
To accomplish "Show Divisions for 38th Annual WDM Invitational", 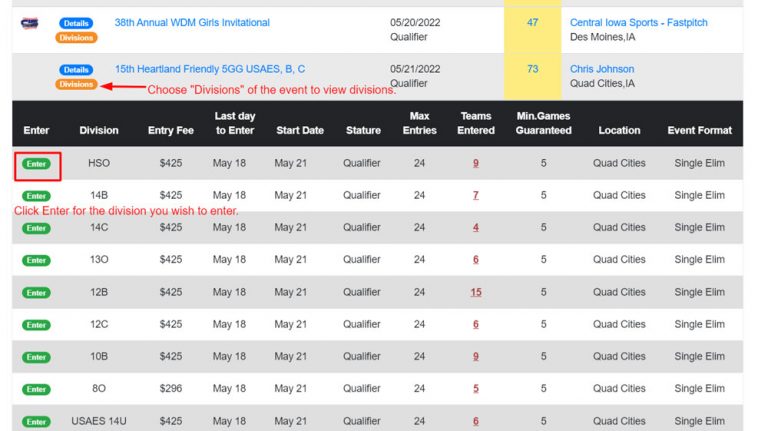I will (76, 38).
